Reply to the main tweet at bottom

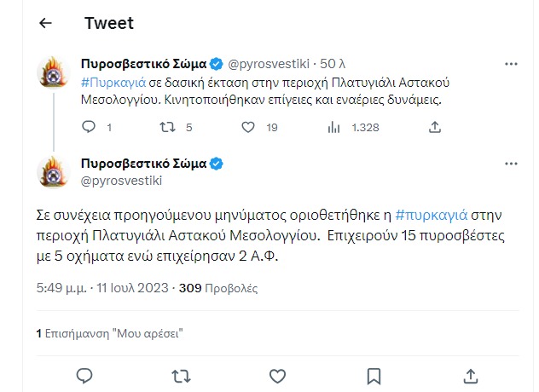pos(84,375)
